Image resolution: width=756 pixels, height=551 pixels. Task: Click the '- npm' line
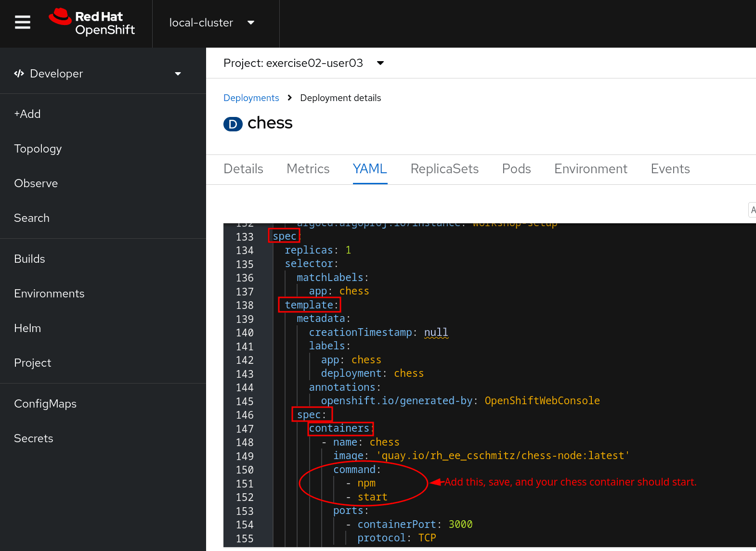[x=361, y=483]
